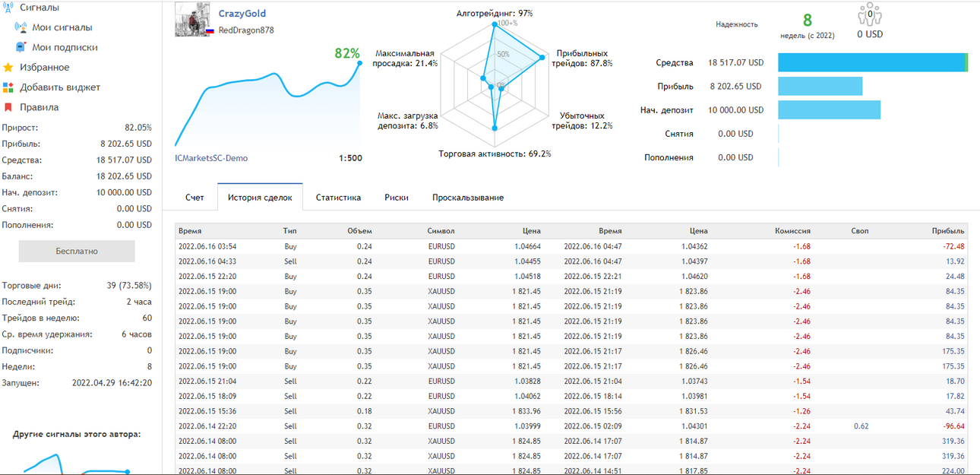Select the Избранное star icon
This screenshot has height=475, width=980.
(8, 68)
